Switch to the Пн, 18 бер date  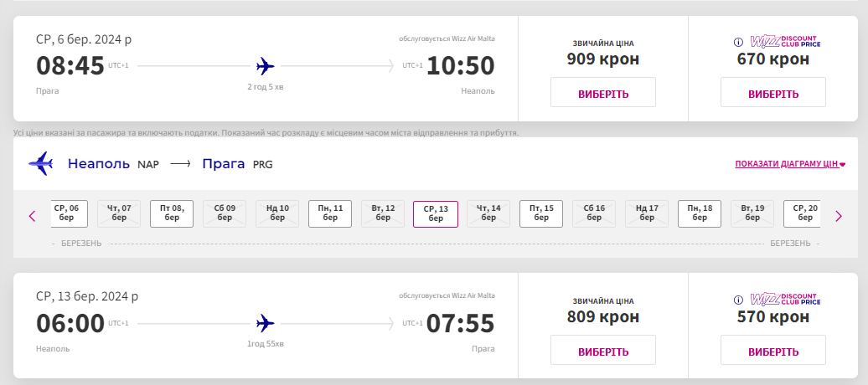pyautogui.click(x=700, y=213)
